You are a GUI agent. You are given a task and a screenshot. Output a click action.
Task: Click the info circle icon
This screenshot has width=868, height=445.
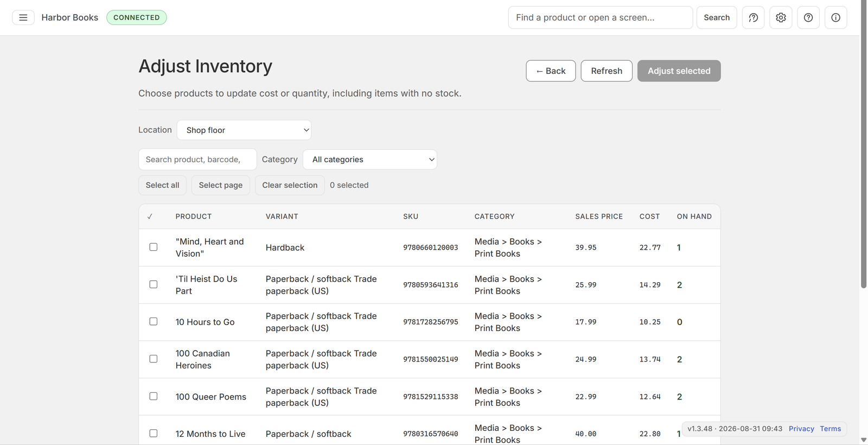pos(836,17)
